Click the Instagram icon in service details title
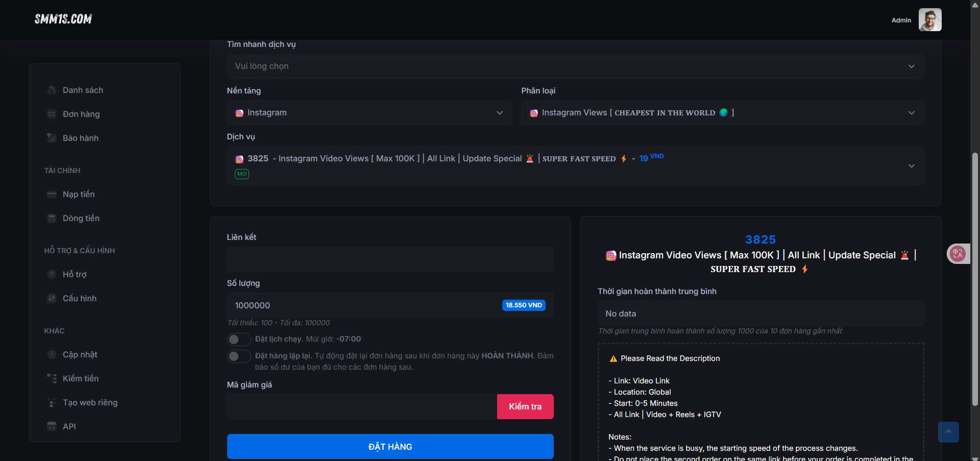Image resolution: width=980 pixels, height=461 pixels. pos(611,256)
